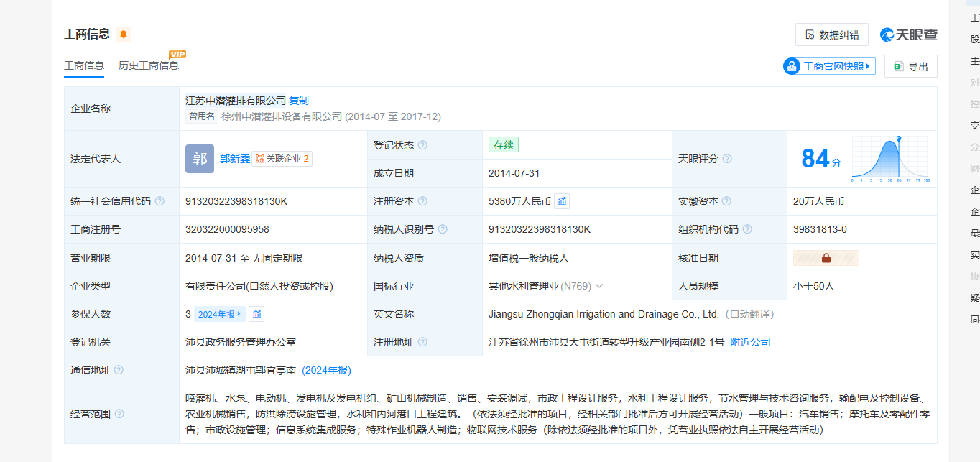Click the 导出 export button

pyautogui.click(x=911, y=66)
